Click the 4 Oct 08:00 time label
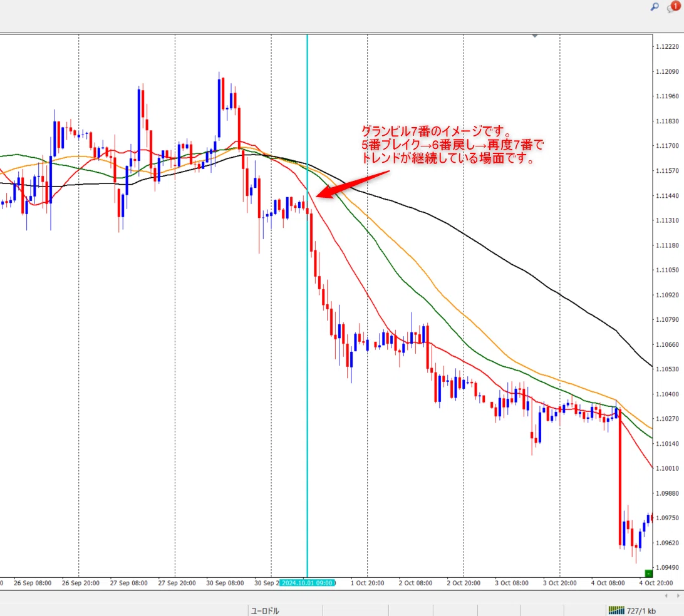The image size is (684, 616). pos(608,583)
